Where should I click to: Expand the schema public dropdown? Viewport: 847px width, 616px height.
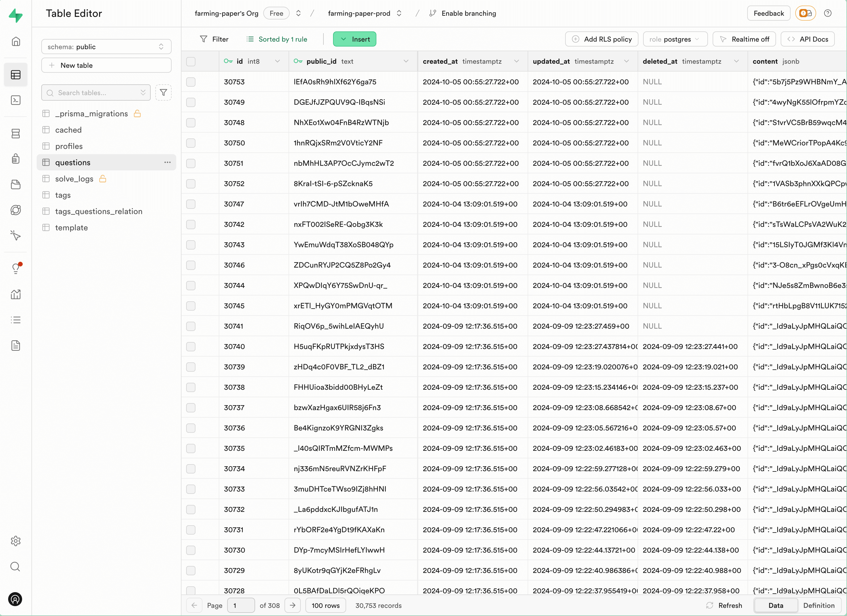tap(106, 47)
